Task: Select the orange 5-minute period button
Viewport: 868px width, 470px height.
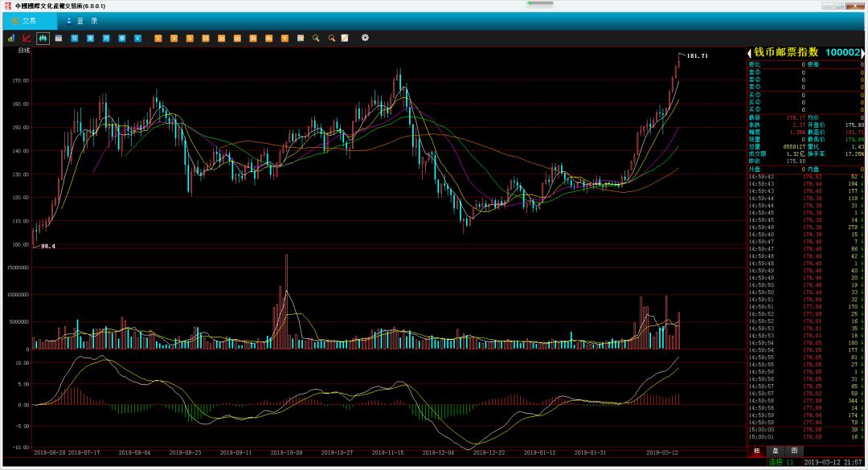Action: click(190, 39)
